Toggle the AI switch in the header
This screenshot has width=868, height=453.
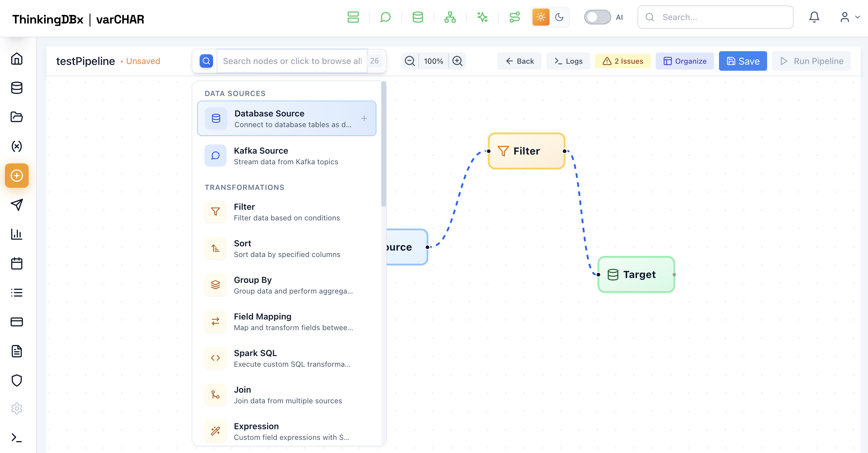click(597, 17)
